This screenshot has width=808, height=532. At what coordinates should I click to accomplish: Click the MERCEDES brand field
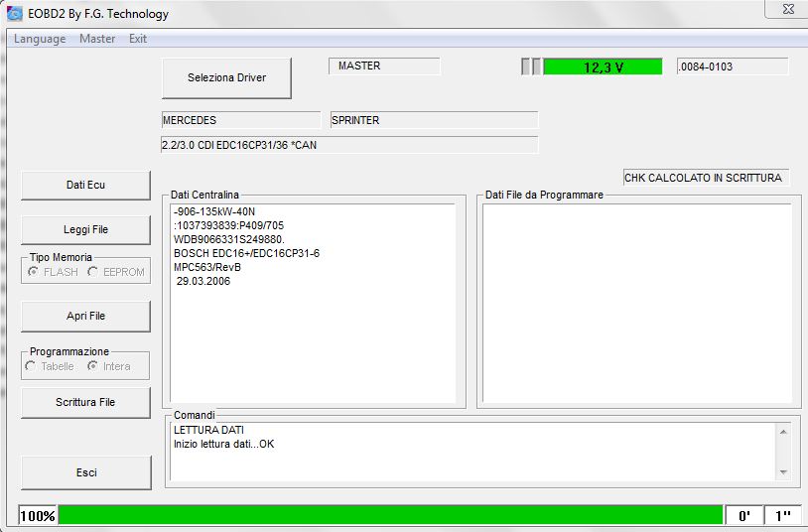[240, 120]
